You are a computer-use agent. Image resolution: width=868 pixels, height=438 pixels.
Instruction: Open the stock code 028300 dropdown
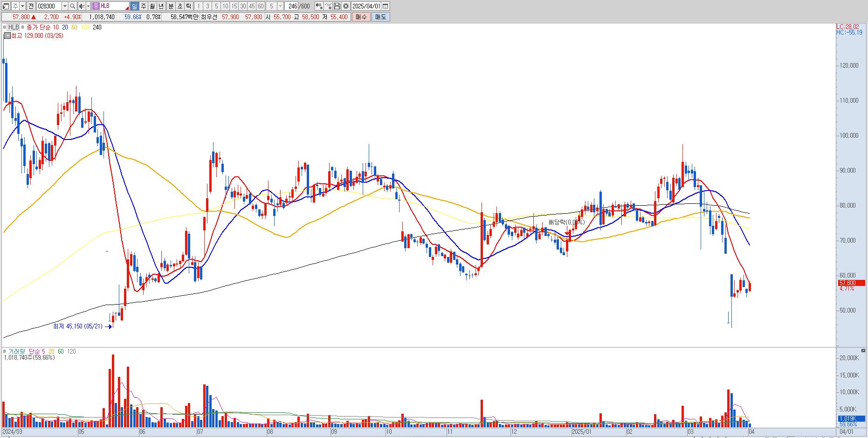tap(65, 6)
